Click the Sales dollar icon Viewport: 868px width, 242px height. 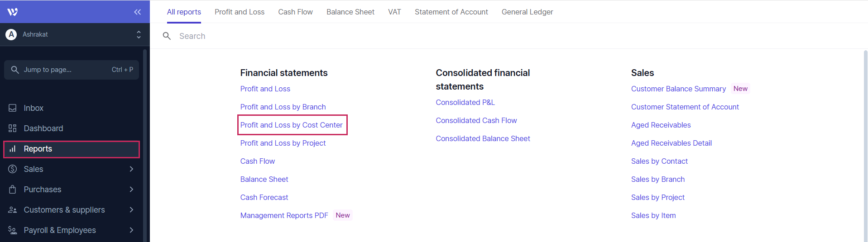click(x=13, y=169)
